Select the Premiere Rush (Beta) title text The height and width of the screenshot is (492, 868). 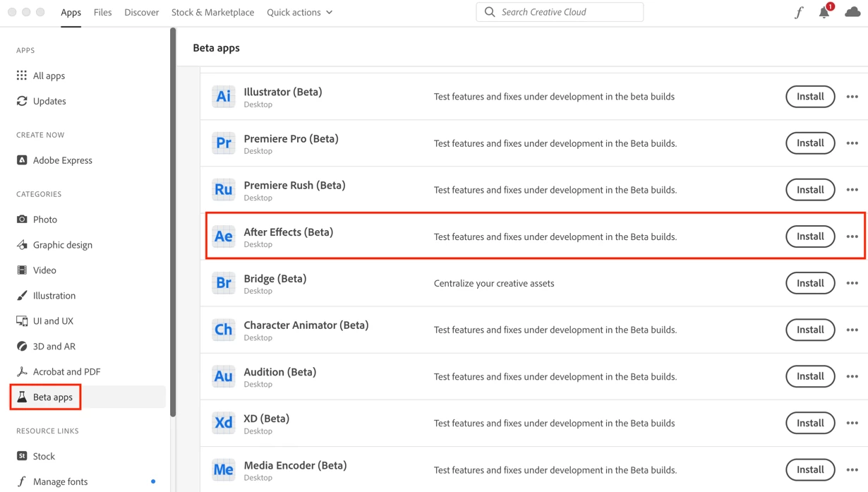[x=294, y=186]
